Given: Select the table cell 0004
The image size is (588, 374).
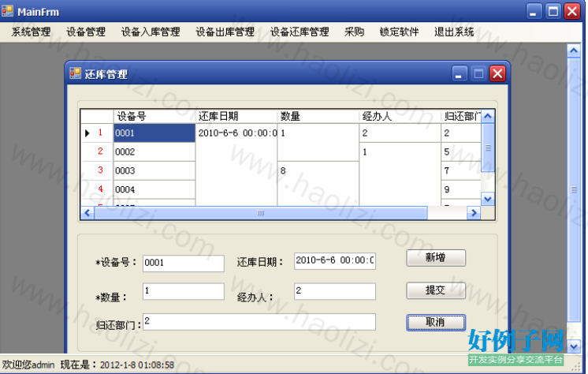Looking at the screenshot, I should [x=154, y=189].
